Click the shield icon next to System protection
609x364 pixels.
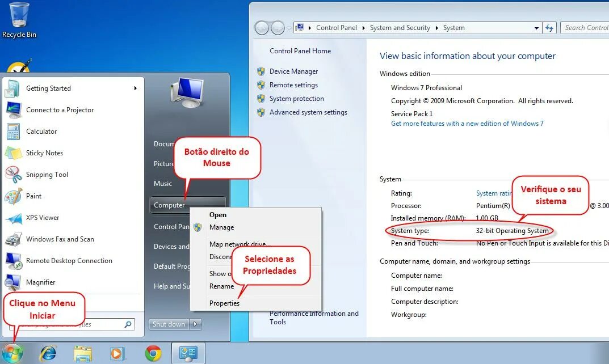point(261,99)
